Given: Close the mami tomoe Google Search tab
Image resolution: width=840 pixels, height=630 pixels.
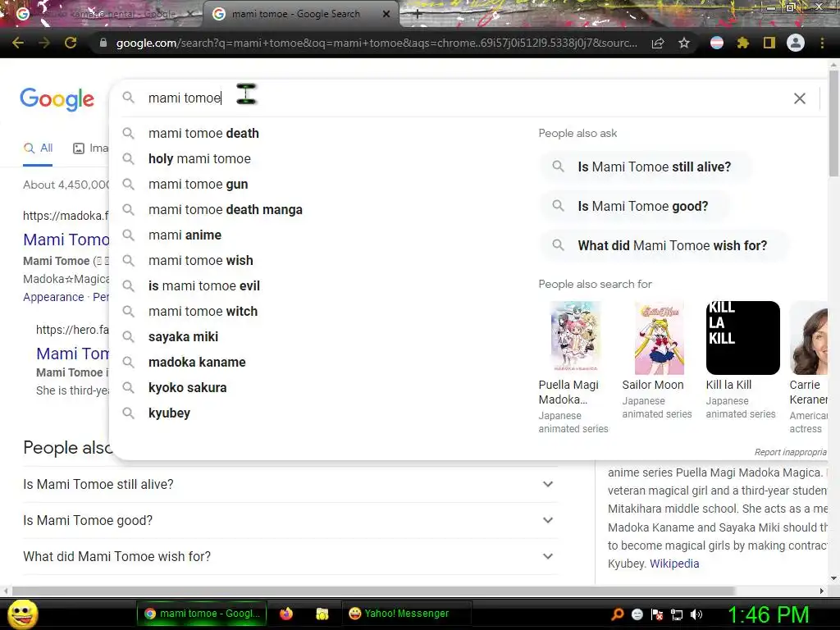Looking at the screenshot, I should pyautogui.click(x=386, y=15).
